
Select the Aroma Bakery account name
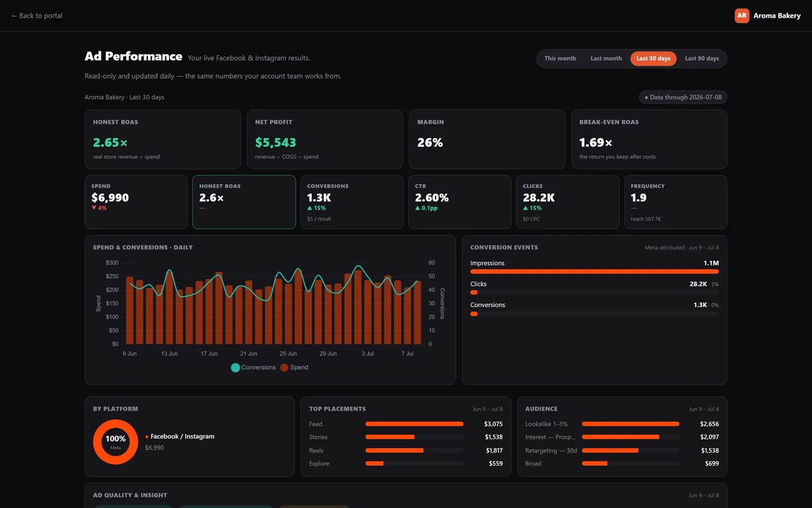tap(777, 16)
